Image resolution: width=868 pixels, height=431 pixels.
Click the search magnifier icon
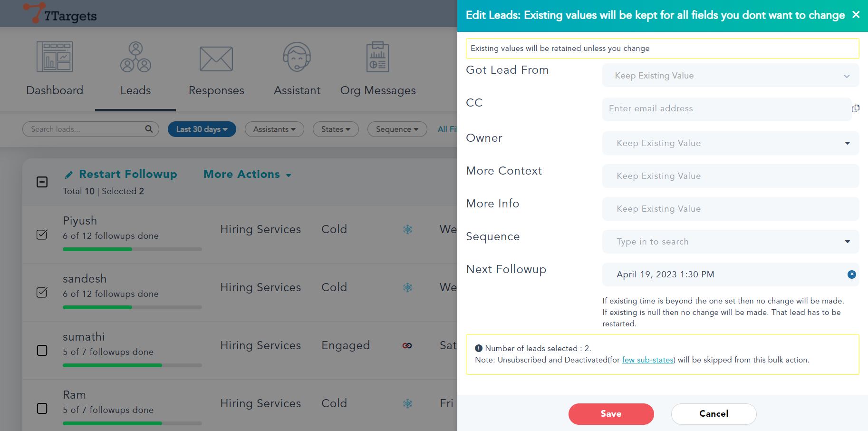coord(149,129)
